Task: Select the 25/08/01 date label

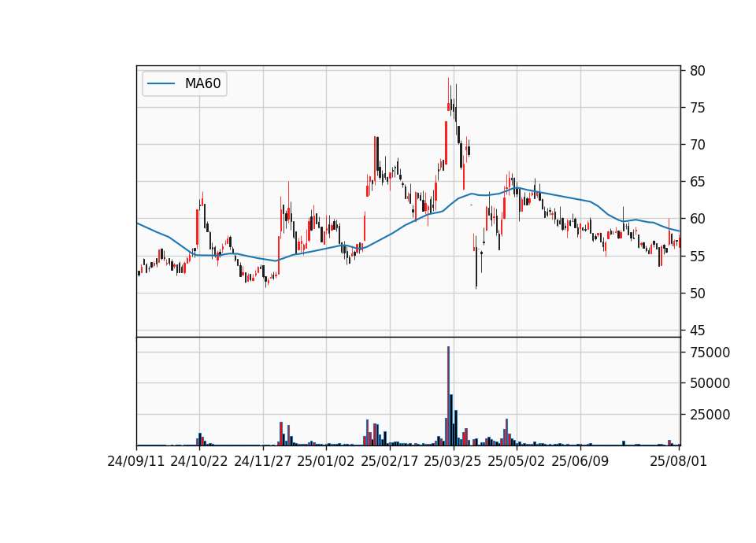Action: [678, 461]
